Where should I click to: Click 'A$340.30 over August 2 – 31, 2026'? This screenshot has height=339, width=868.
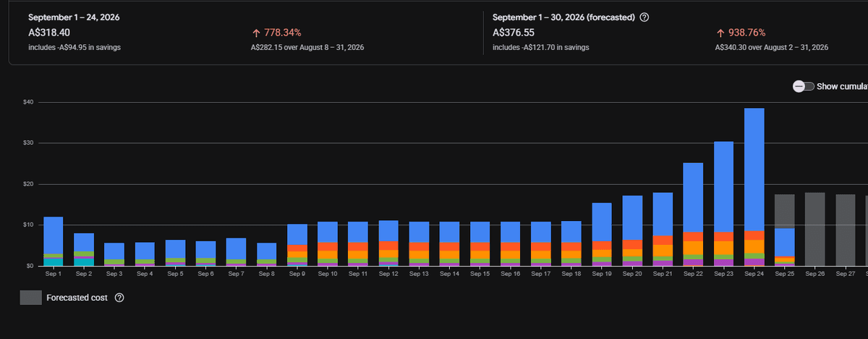[x=772, y=48]
